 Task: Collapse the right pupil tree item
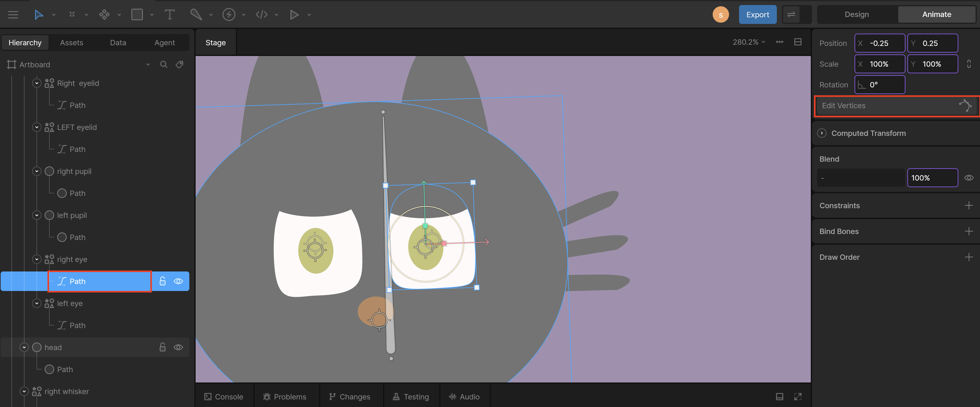[x=36, y=171]
